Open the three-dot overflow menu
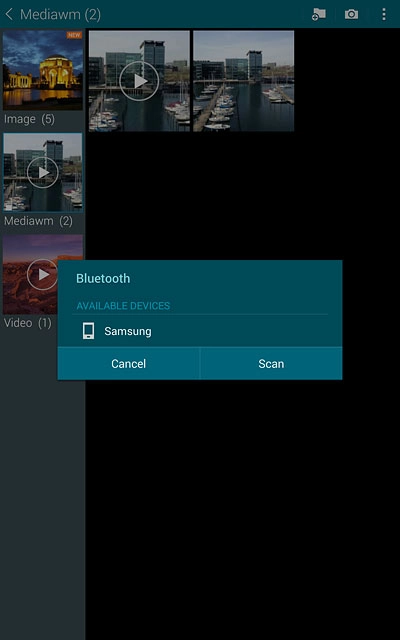The image size is (400, 640). [x=384, y=14]
